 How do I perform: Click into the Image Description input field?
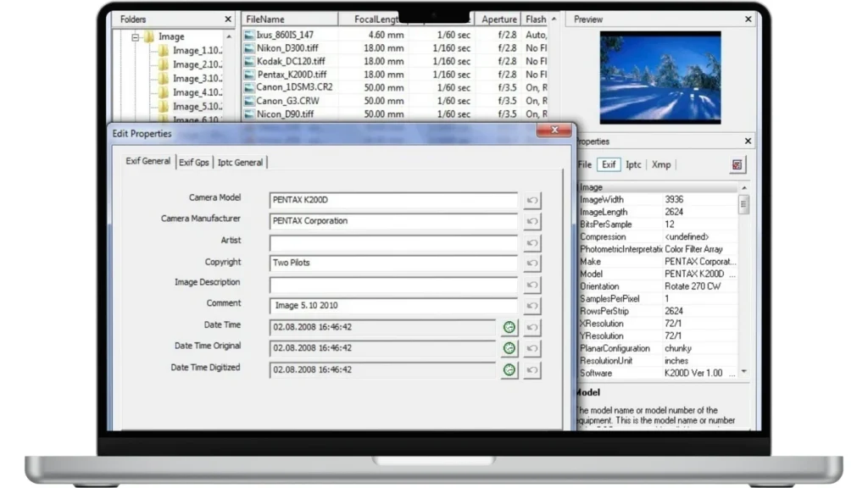(393, 285)
